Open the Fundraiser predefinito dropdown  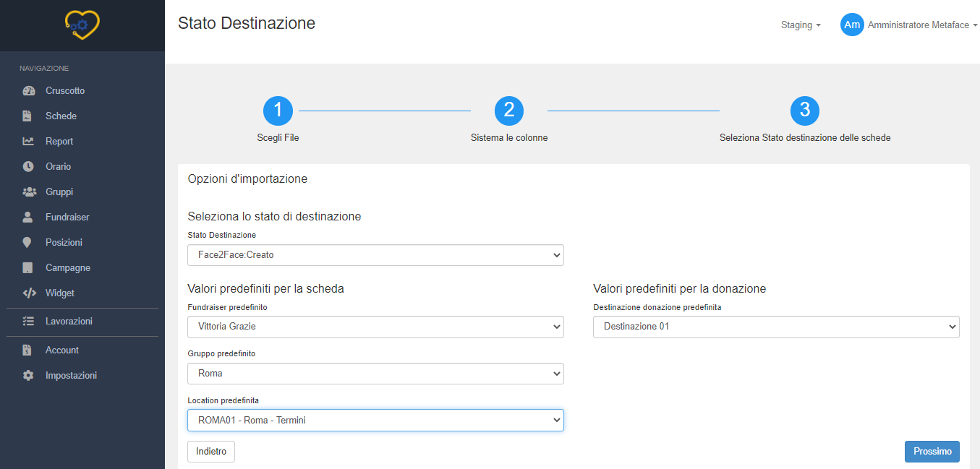[375, 327]
